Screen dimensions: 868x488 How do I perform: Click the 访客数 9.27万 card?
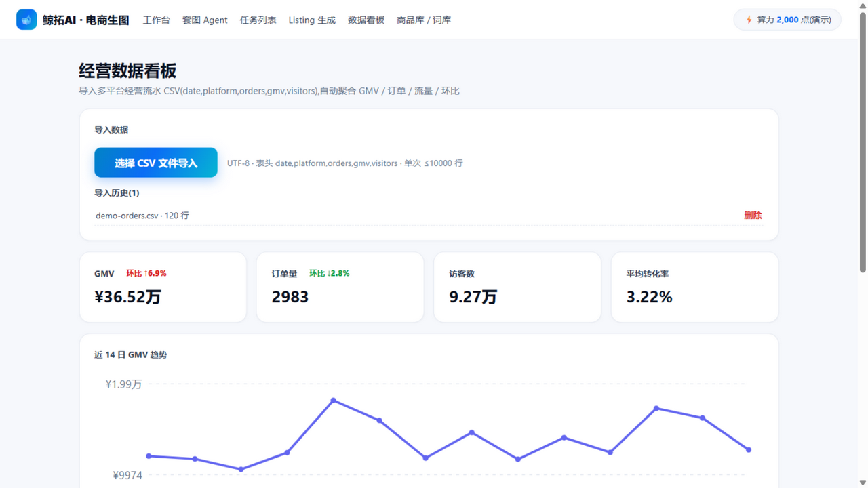517,287
